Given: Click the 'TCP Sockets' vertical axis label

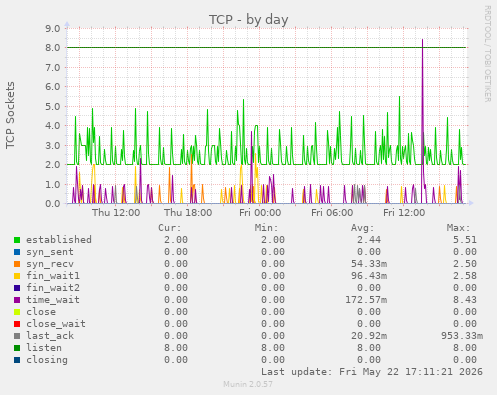Looking at the screenshot, I should 10,115.
